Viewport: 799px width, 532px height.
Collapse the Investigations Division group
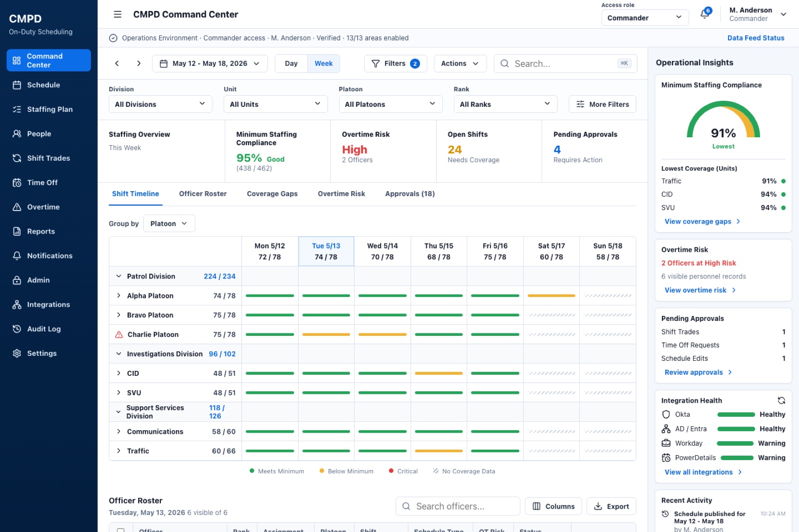(119, 354)
